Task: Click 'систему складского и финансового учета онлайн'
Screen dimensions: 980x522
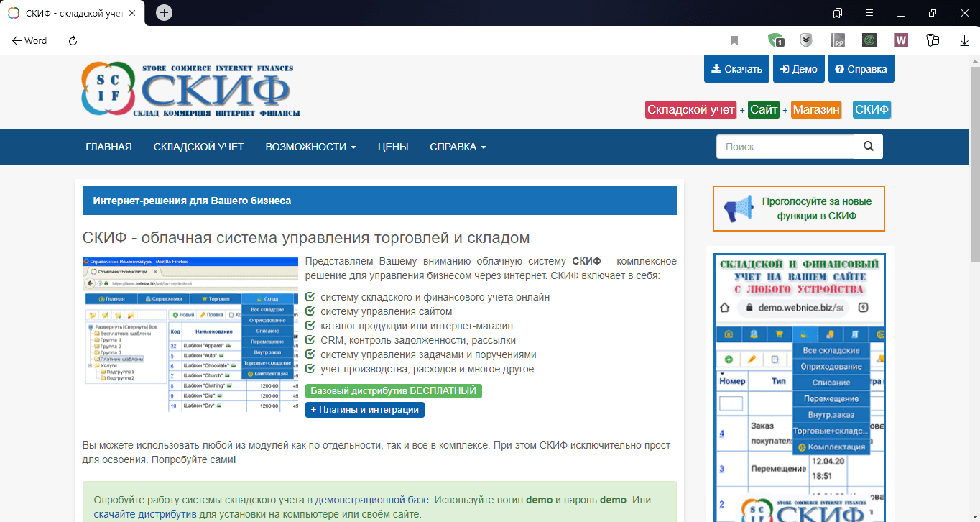Action: click(x=435, y=297)
